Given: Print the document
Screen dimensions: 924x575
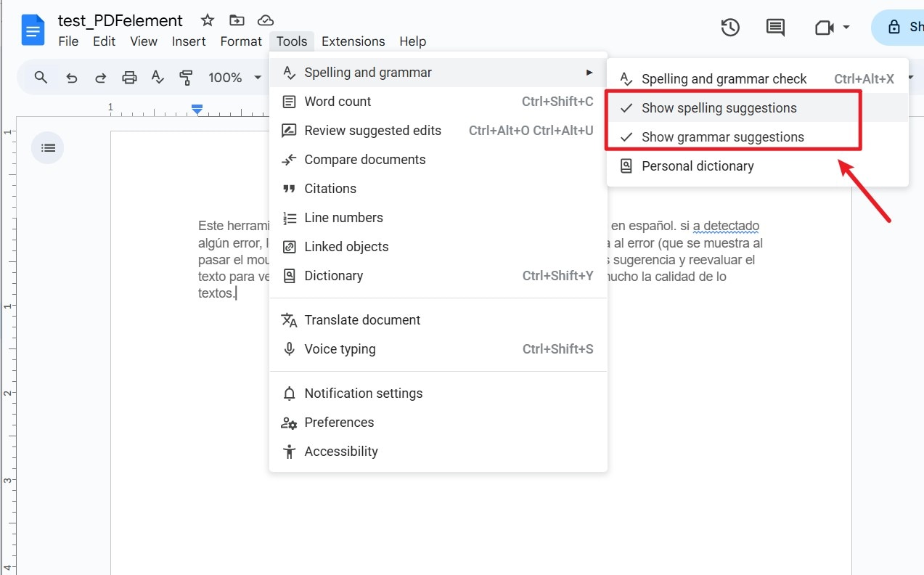Looking at the screenshot, I should [x=129, y=77].
